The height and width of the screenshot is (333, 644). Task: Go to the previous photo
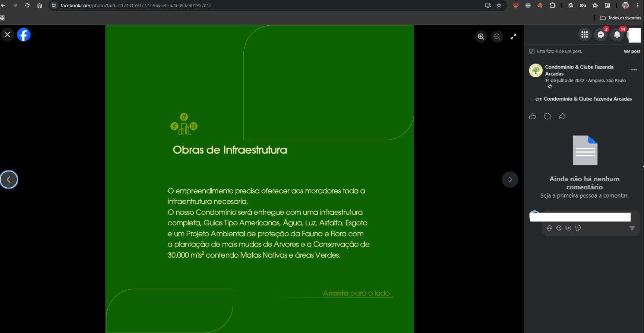coord(9,179)
